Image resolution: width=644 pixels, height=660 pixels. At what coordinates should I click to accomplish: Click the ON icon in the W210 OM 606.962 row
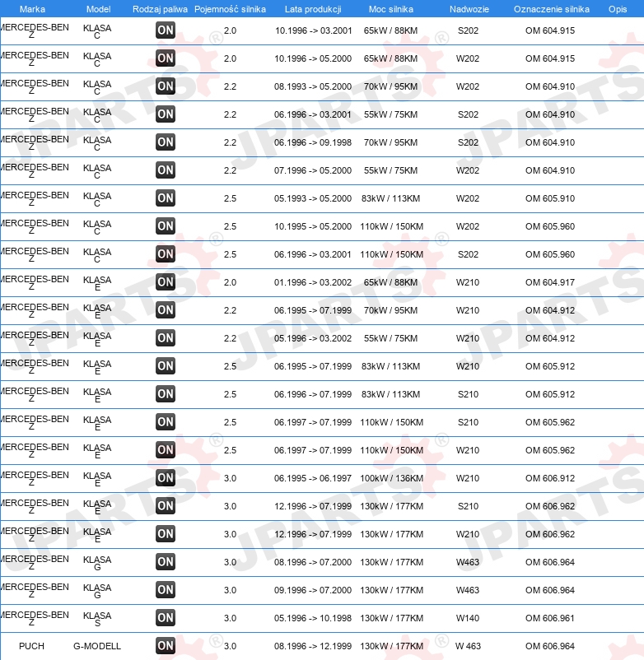pos(165,534)
